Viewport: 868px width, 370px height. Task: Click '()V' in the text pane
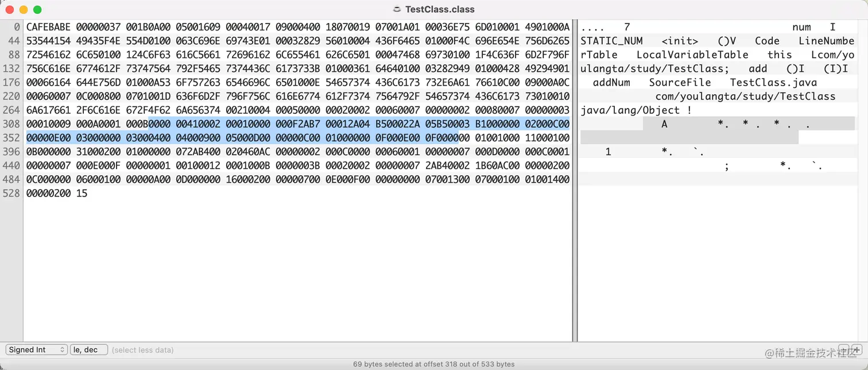[x=727, y=41]
